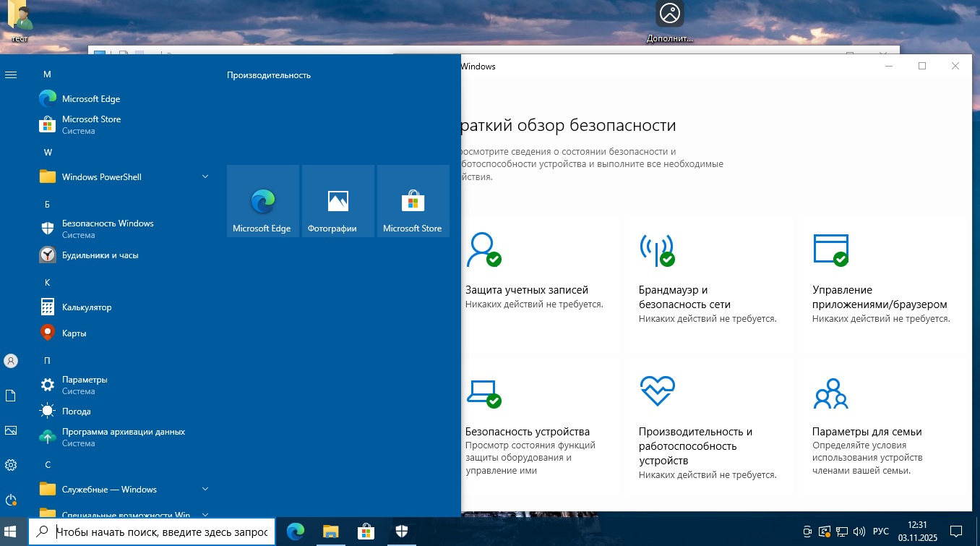
Task: Open Pictures from the Start menu rail
Action: (11, 430)
